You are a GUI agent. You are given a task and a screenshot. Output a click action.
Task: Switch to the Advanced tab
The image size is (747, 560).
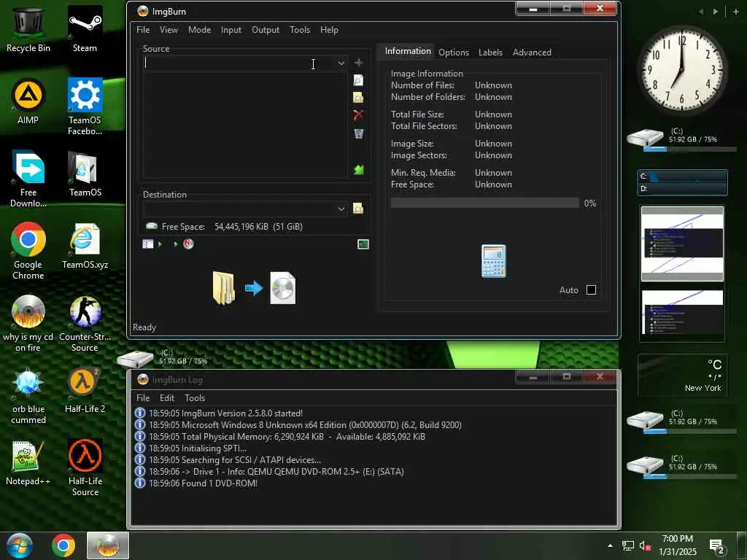(532, 52)
